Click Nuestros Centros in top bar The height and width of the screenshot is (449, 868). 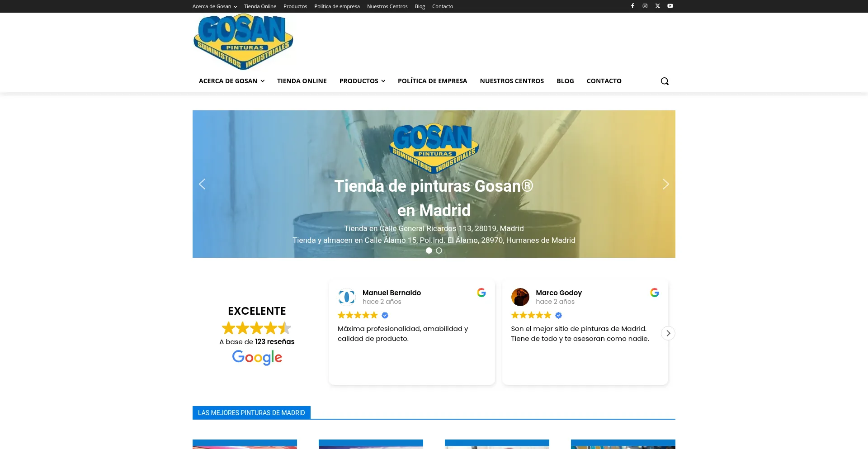pos(387,6)
